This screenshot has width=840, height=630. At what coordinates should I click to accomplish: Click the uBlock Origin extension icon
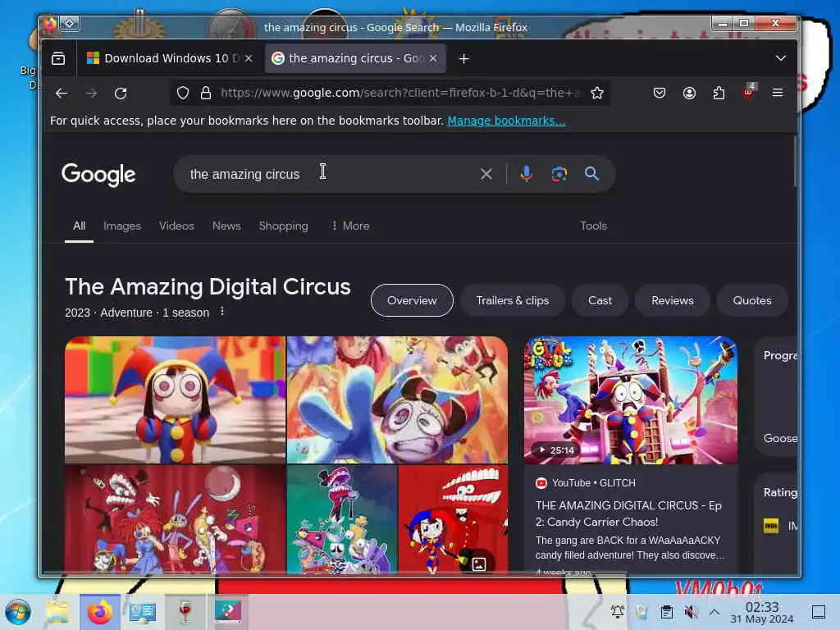pyautogui.click(x=748, y=92)
